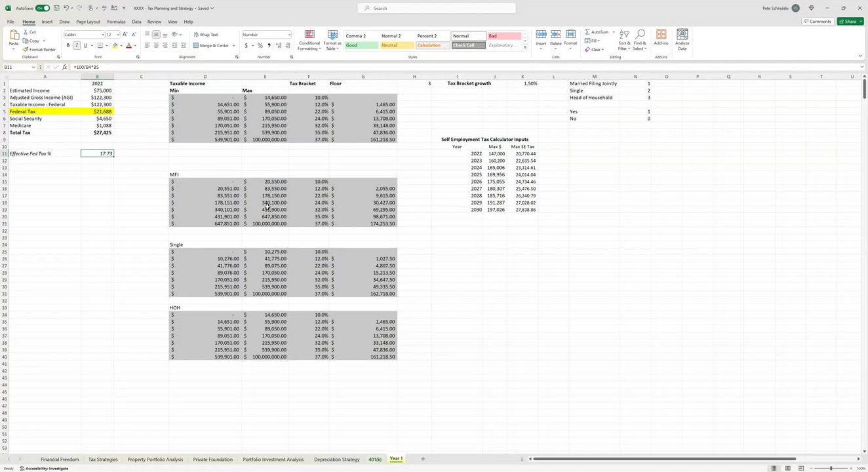Open the Comments button
This screenshot has height=472, width=868.
tap(817, 22)
